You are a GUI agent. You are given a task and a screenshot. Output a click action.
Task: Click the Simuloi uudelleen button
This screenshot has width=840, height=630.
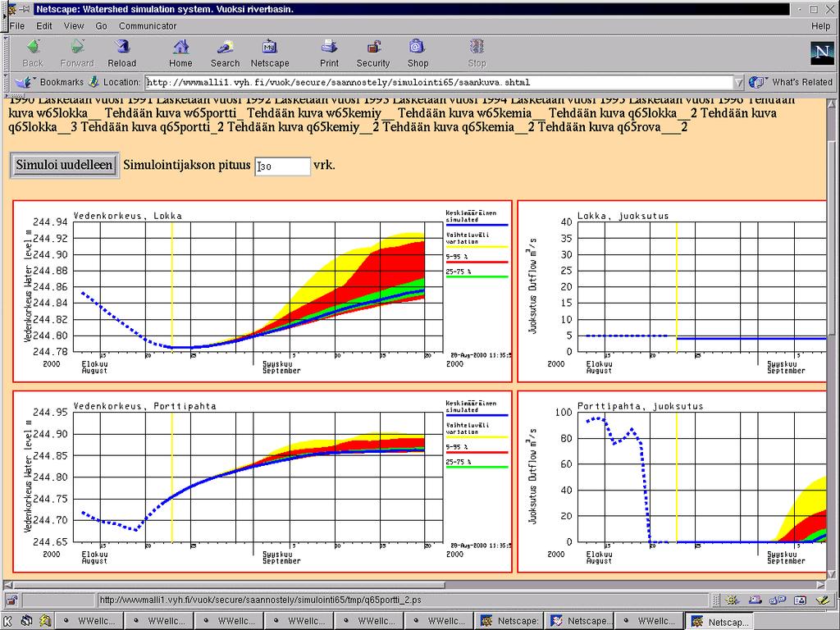tap(64, 165)
